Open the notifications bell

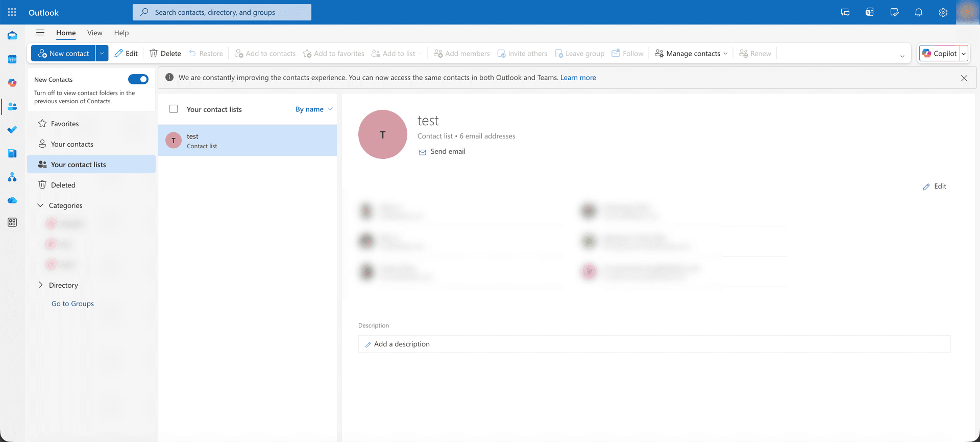[x=919, y=12]
